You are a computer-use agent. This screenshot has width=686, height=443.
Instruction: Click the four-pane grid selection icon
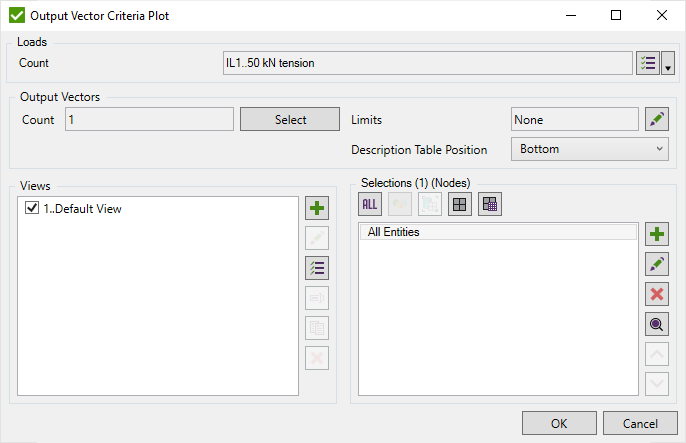(x=460, y=204)
